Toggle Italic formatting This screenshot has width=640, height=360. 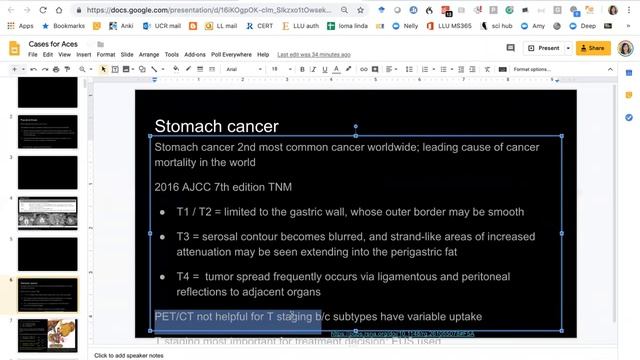coord(313,69)
